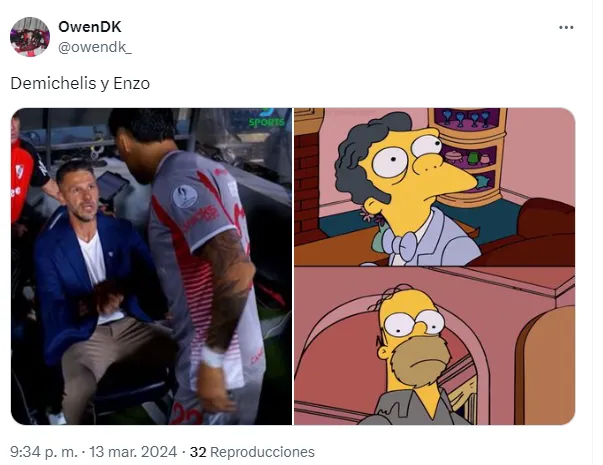Image resolution: width=603 pixels, height=465 pixels.
Task: Click the bow tie on cartoon character
Action: coord(400,243)
